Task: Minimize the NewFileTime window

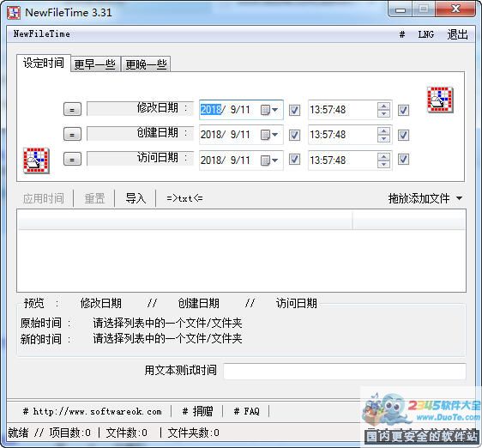Action: (x=401, y=9)
